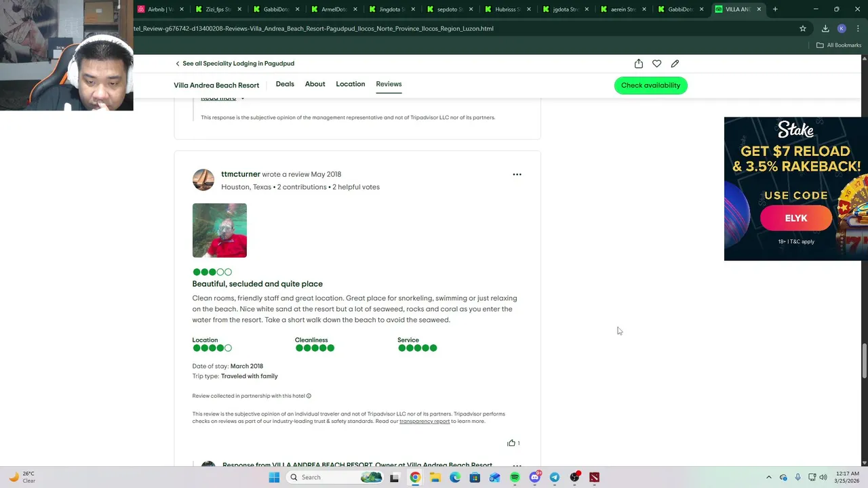The image size is (868, 488).
Task: Click the Location four-bubble rating
Action: click(x=212, y=348)
